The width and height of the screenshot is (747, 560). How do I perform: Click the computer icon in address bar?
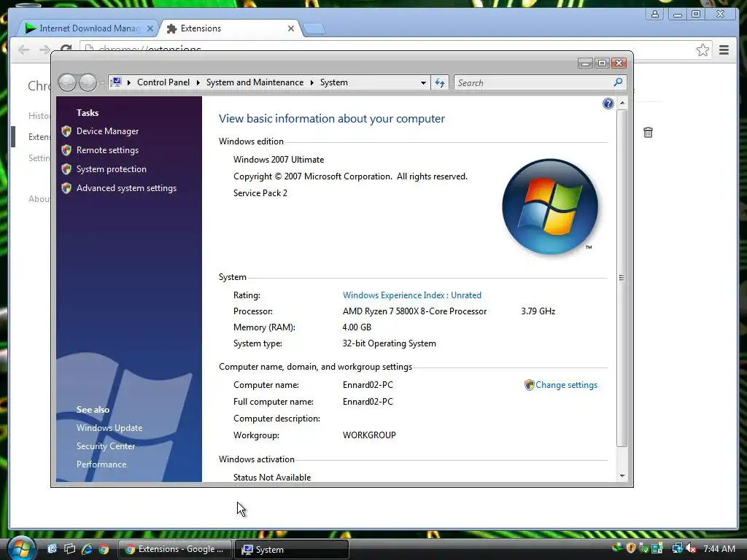(116, 82)
